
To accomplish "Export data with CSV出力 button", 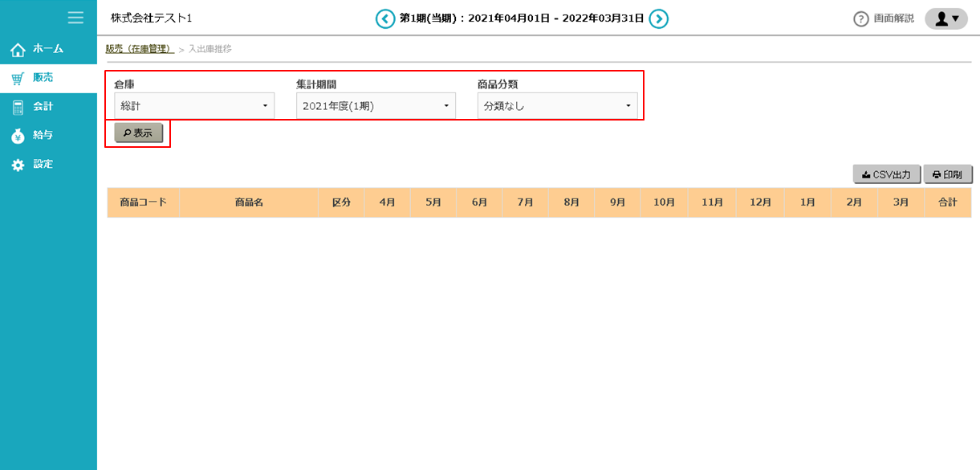I will 886,174.
